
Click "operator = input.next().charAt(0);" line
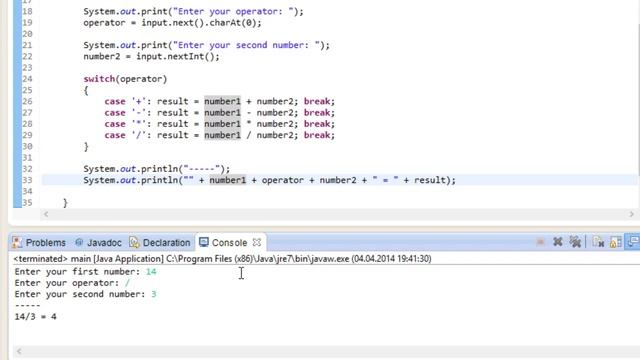(172, 23)
